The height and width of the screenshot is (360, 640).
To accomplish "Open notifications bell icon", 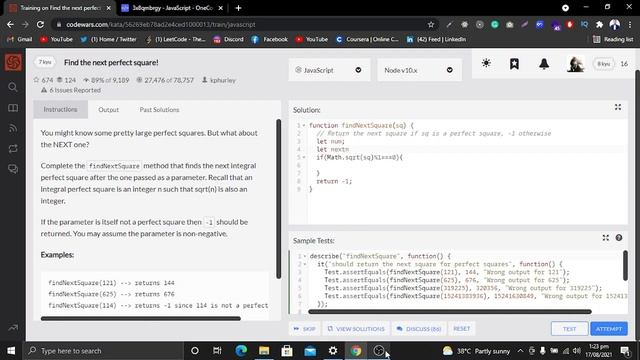I will [544, 64].
